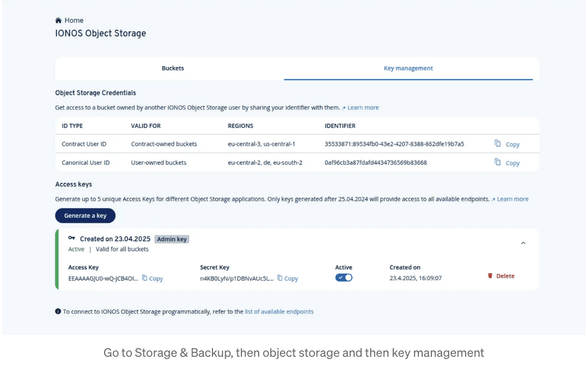The width and height of the screenshot is (588, 367).
Task: Switch to the Buckets tab
Action: tap(173, 68)
